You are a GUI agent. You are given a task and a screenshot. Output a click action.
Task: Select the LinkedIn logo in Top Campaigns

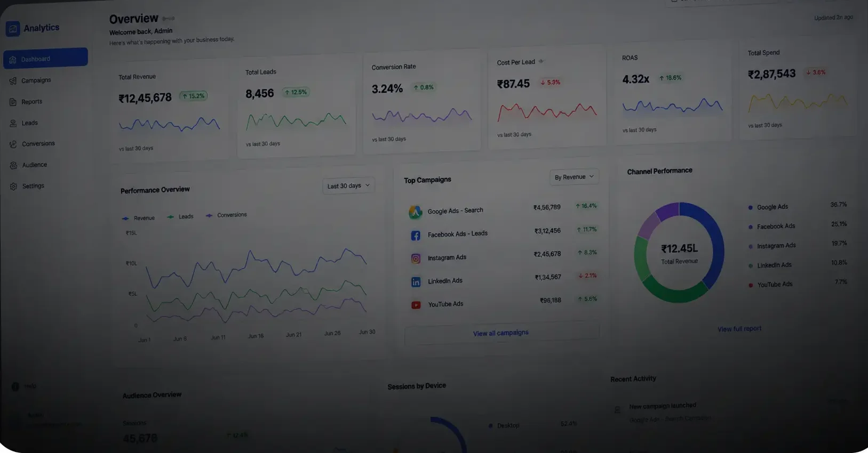[x=416, y=282]
